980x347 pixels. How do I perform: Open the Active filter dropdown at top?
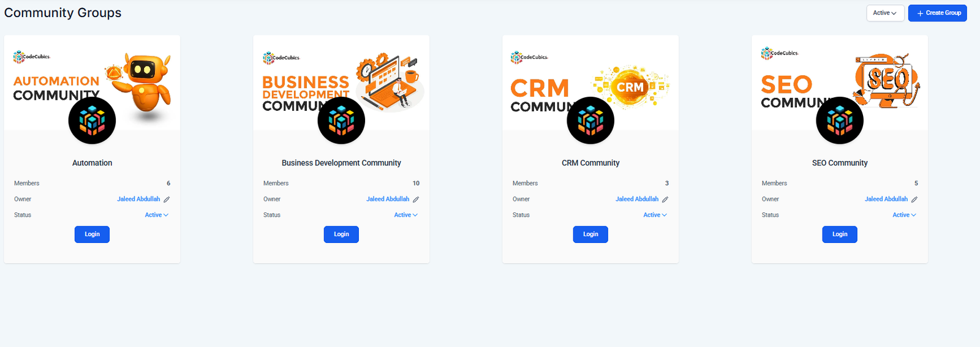(x=884, y=13)
